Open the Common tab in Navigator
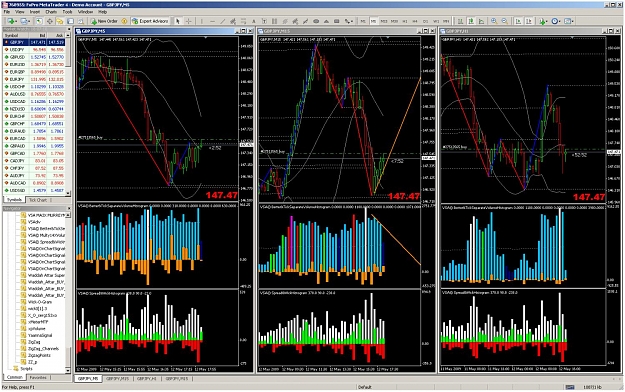 tap(15, 377)
